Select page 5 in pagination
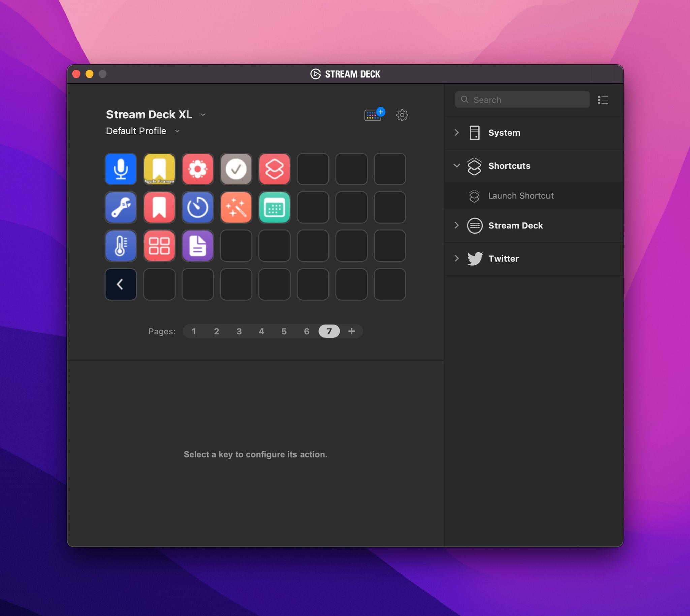This screenshot has width=690, height=616. tap(283, 331)
